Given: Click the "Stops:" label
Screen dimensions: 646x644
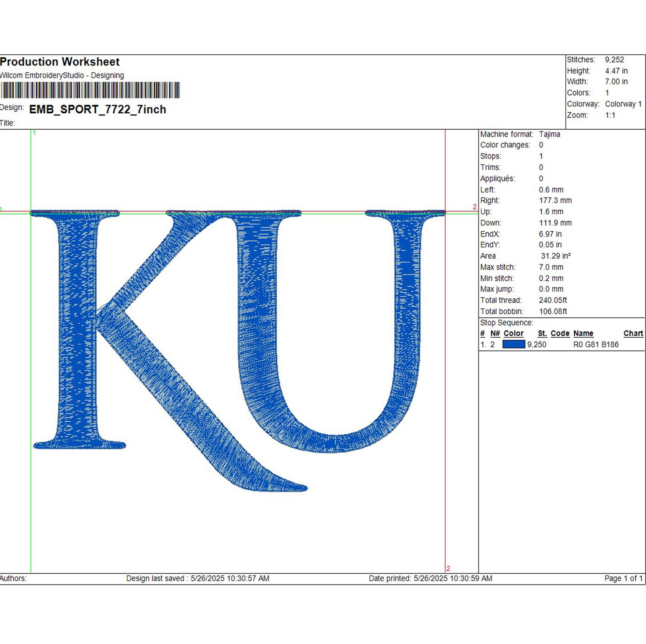Looking at the screenshot, I should click(x=491, y=156).
